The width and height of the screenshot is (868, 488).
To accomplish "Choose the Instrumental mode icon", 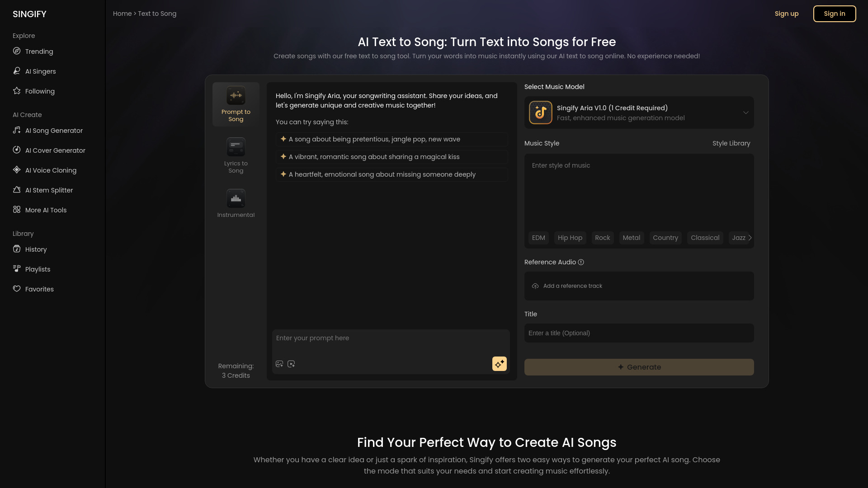I will [x=236, y=198].
